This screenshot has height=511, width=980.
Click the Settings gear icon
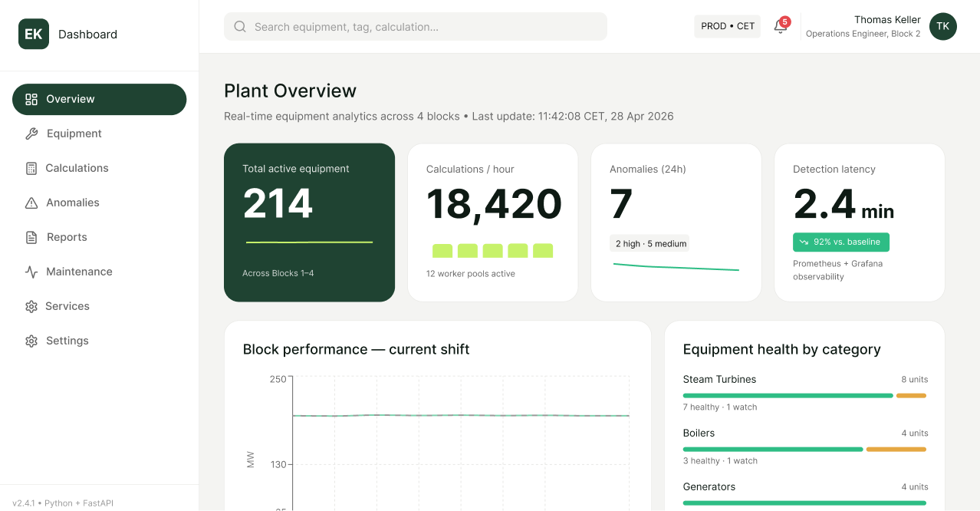coord(31,341)
